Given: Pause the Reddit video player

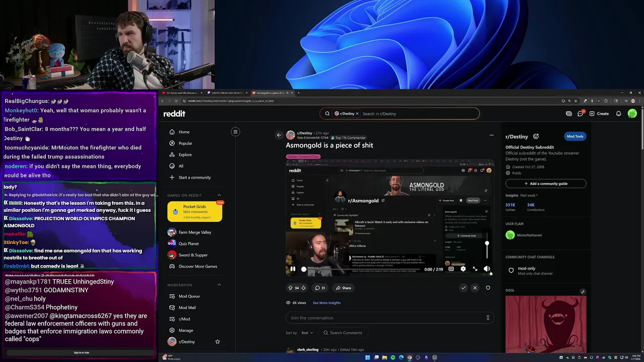Looking at the screenshot, I should click(x=292, y=269).
